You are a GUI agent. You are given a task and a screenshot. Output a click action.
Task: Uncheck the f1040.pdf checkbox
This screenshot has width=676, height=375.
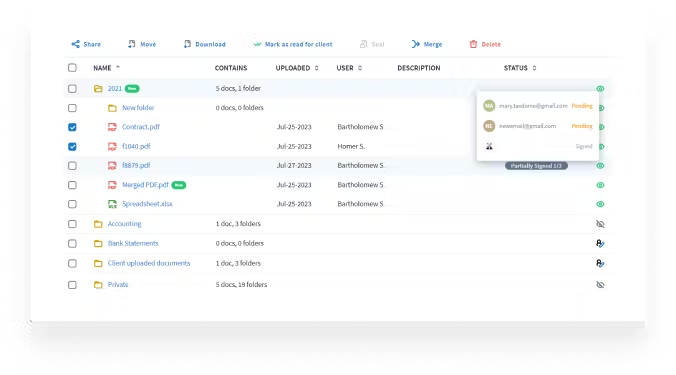coord(72,147)
